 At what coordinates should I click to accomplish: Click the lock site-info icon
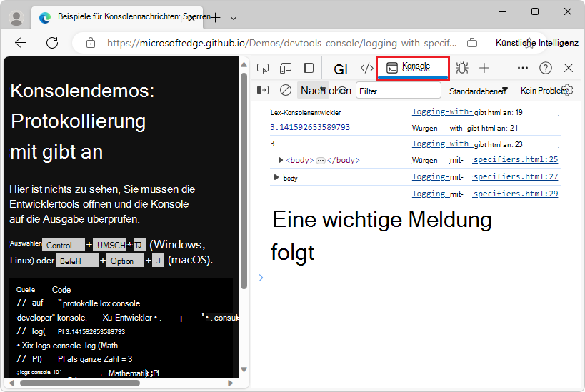(91, 43)
